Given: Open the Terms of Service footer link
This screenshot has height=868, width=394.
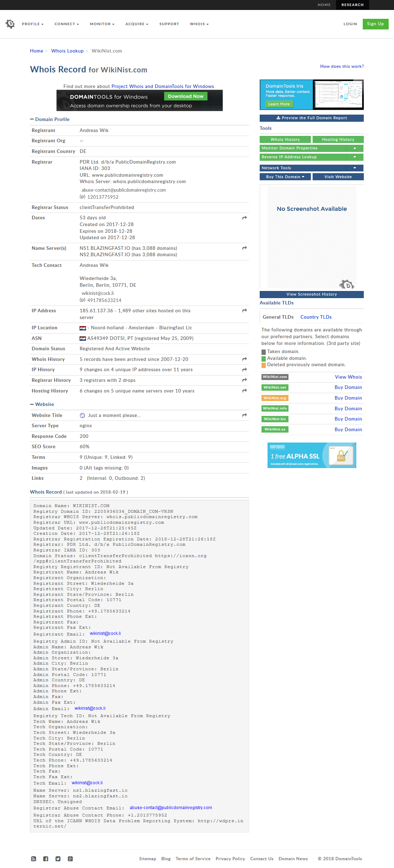Looking at the screenshot, I should 193,859.
